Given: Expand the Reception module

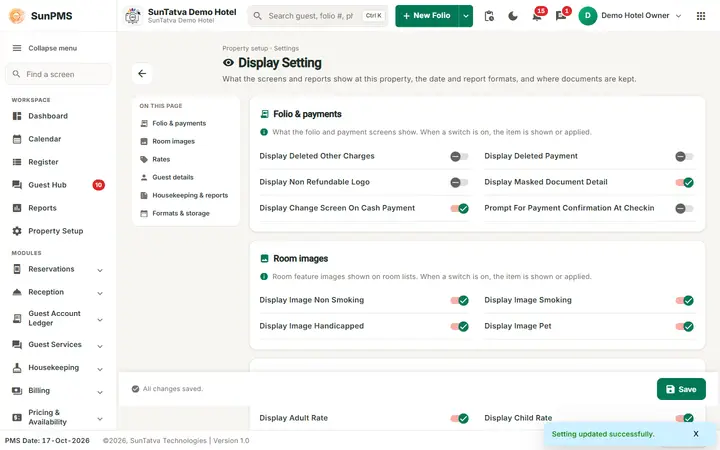Looking at the screenshot, I should coord(100,293).
